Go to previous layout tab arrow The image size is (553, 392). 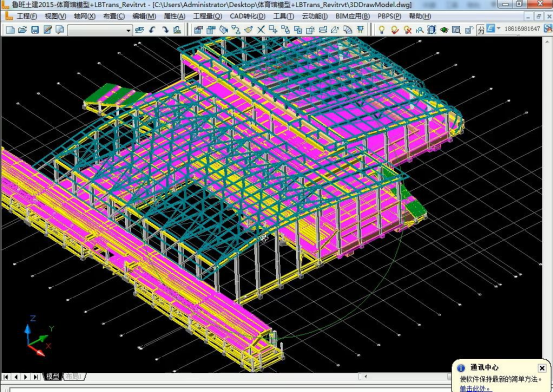point(16,377)
